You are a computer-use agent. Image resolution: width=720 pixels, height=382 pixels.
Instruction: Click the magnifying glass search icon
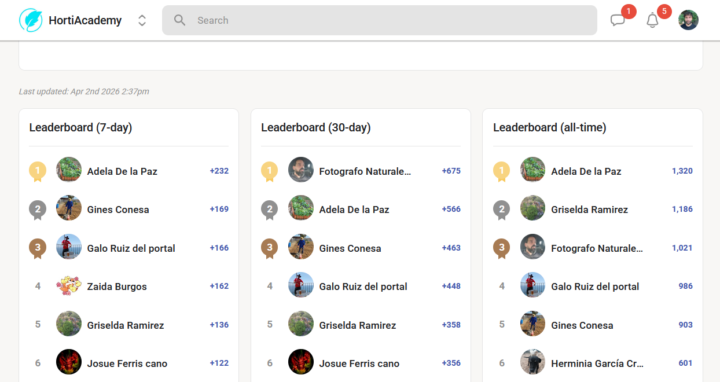coord(180,20)
